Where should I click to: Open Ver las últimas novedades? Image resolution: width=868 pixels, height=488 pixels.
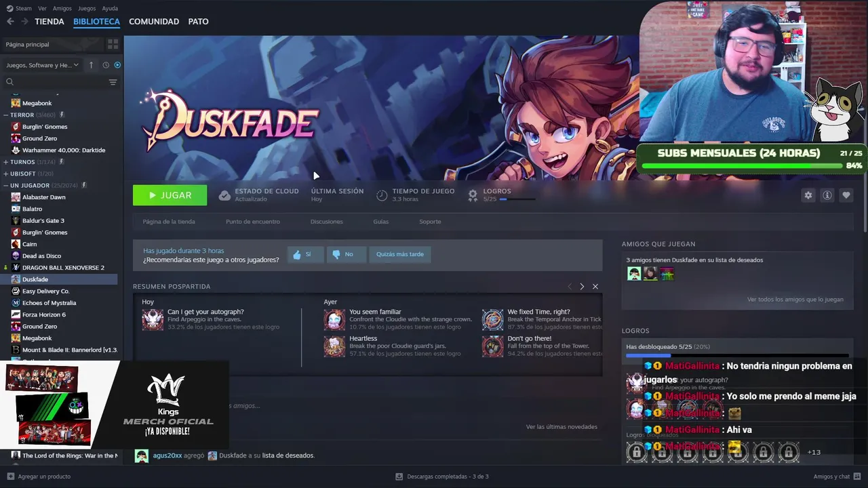(x=561, y=427)
